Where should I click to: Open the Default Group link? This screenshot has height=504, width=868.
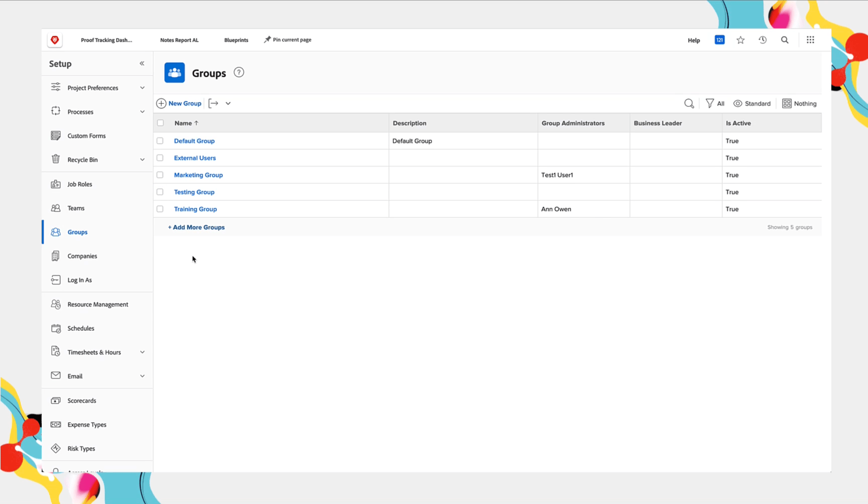(194, 141)
